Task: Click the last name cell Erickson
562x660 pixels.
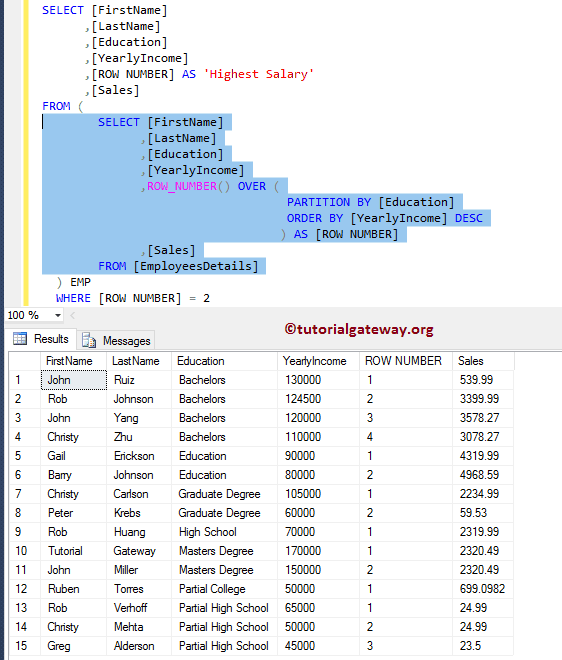Action: (139, 456)
